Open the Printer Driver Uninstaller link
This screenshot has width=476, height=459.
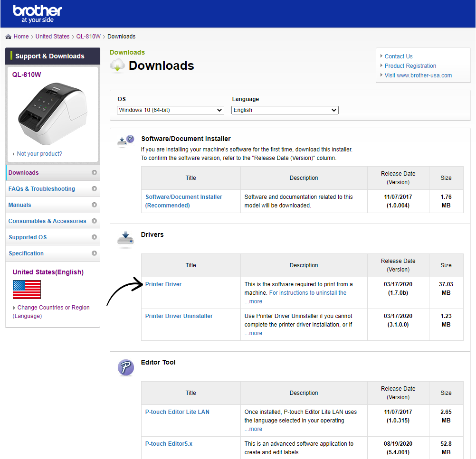[179, 316]
